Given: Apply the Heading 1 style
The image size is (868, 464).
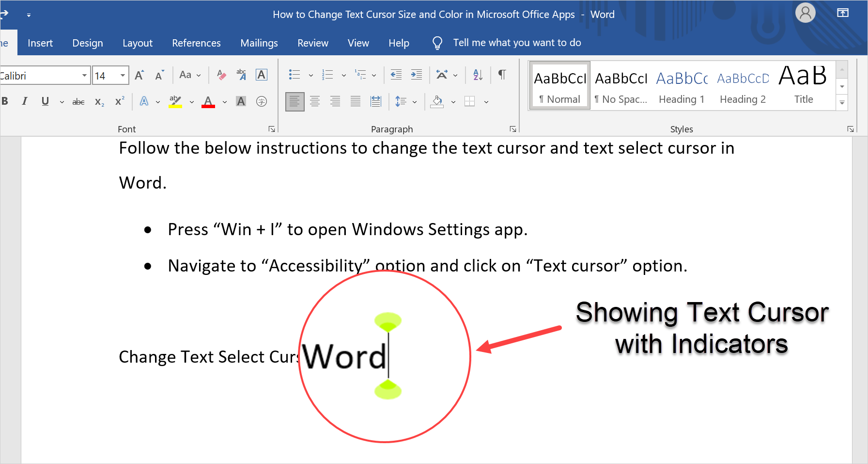Looking at the screenshot, I should 682,86.
